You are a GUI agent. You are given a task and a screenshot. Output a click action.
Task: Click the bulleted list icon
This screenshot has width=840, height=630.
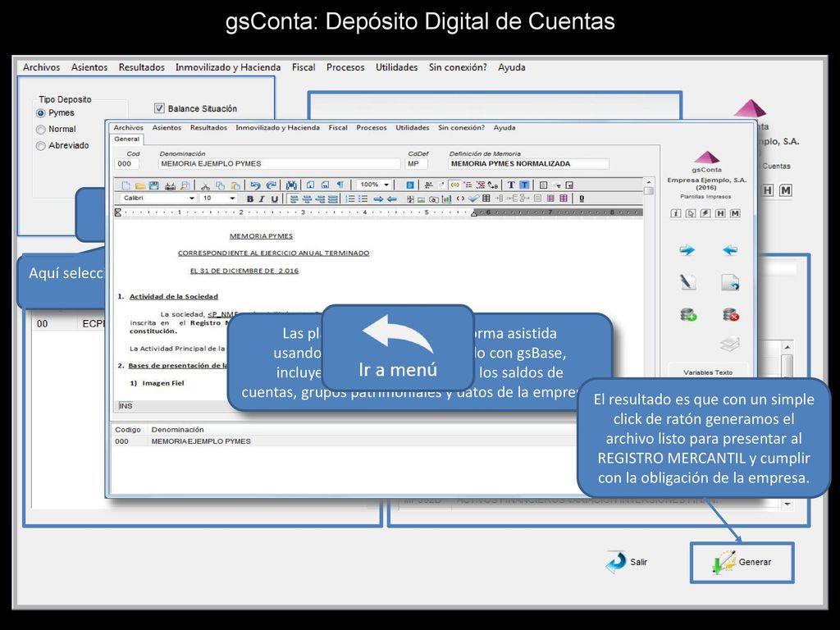[x=363, y=199]
